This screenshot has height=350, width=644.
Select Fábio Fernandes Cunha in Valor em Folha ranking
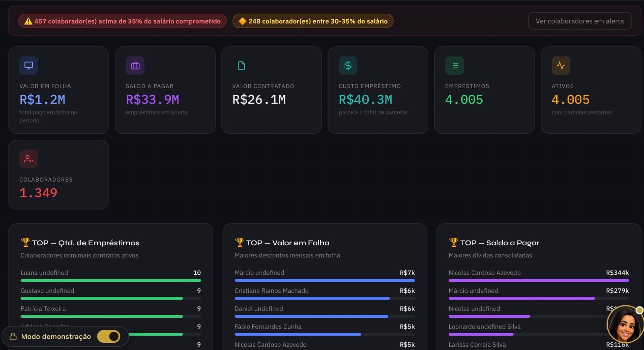pyautogui.click(x=268, y=327)
